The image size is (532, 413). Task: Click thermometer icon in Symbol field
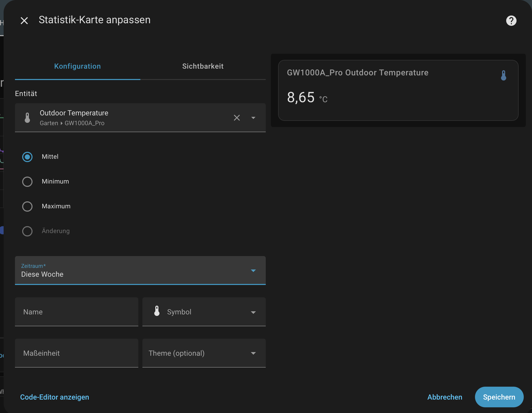pyautogui.click(x=157, y=311)
